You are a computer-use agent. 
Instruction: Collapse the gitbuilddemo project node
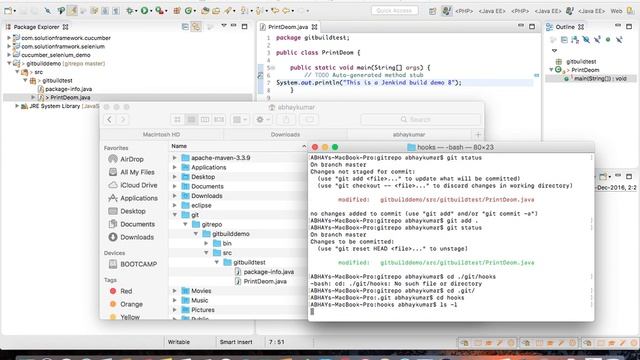point(9,63)
